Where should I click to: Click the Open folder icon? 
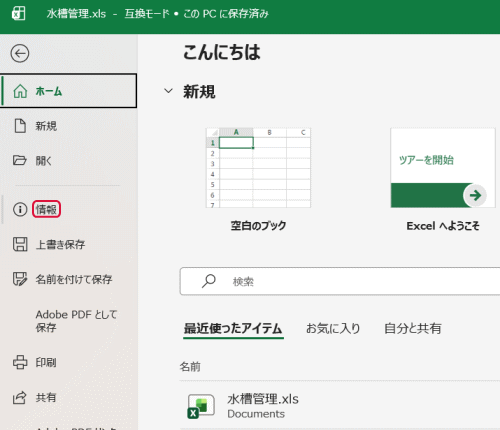(x=20, y=160)
